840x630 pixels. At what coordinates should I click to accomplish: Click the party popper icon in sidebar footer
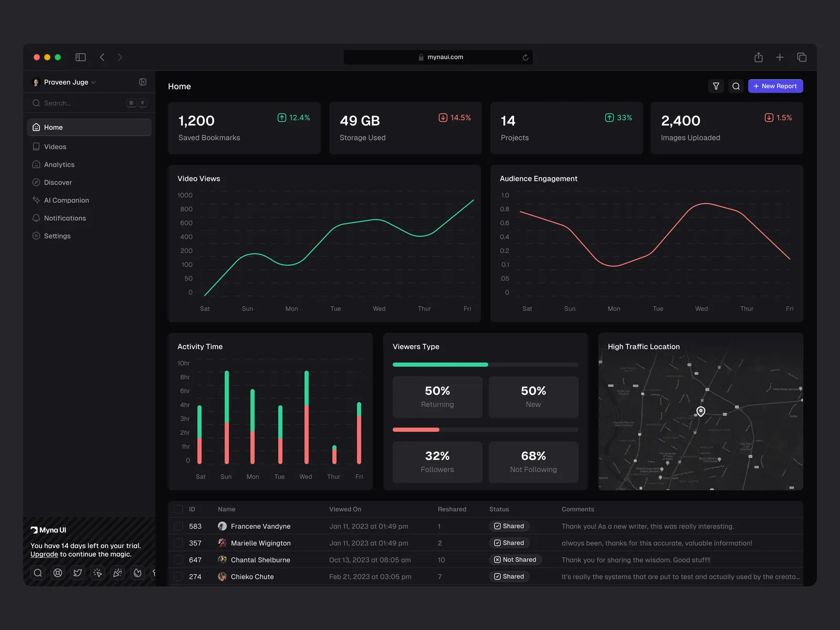(x=118, y=573)
